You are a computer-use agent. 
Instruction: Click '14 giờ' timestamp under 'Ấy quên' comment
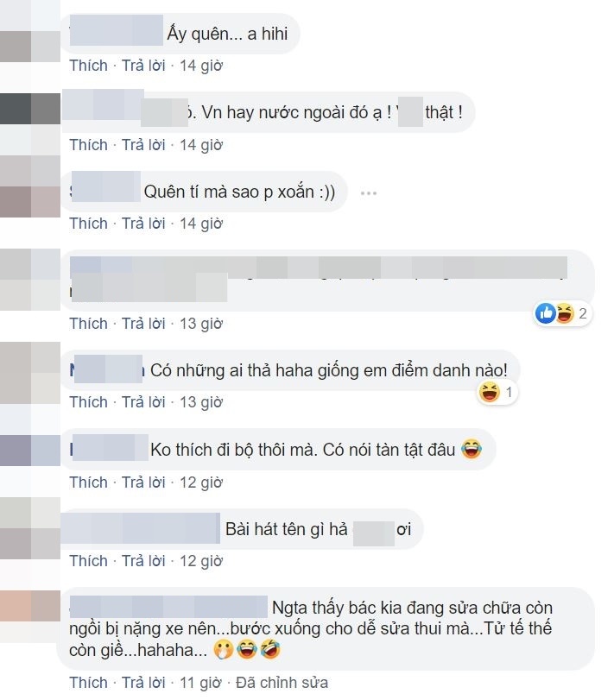pos(201,66)
